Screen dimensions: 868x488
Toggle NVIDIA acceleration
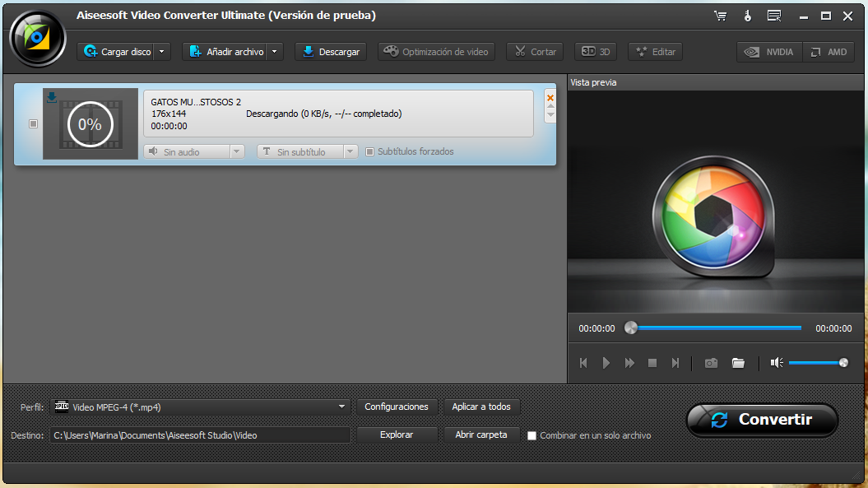(769, 52)
